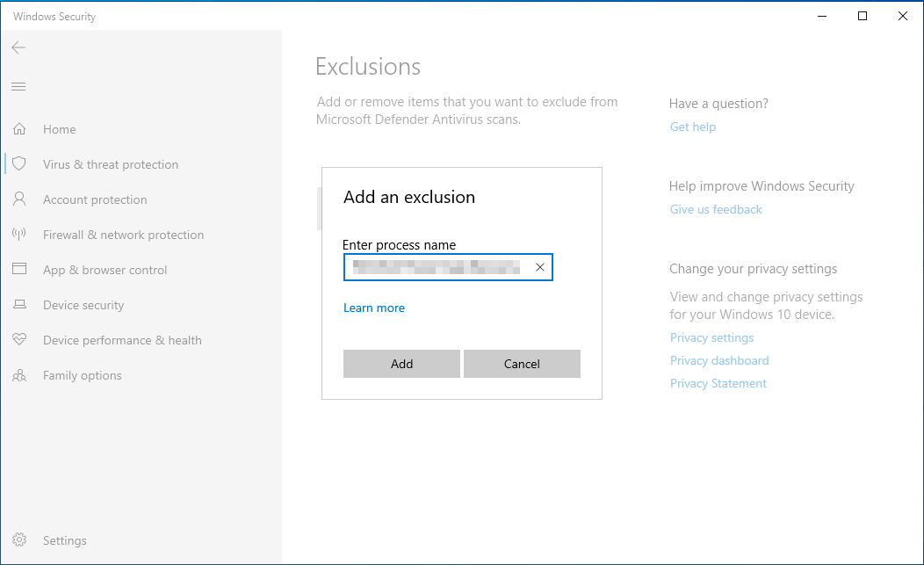The image size is (924, 565).
Task: View the Privacy dashboard
Action: 718,360
